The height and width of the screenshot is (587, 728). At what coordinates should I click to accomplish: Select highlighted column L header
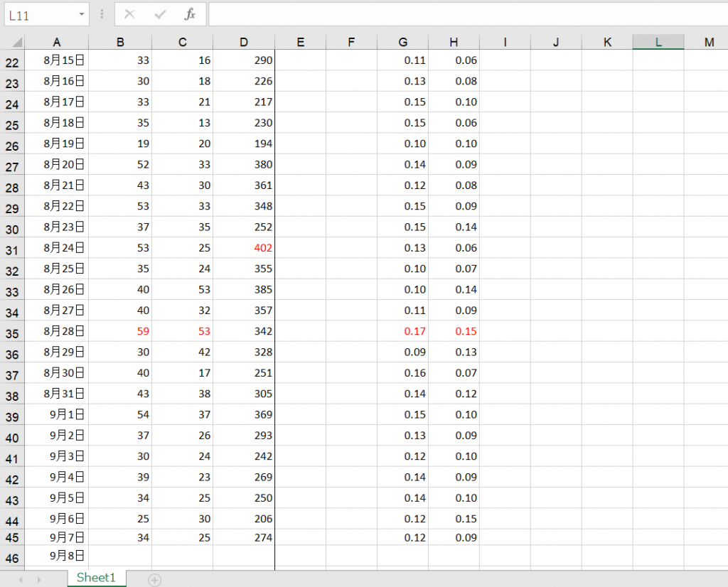point(658,42)
